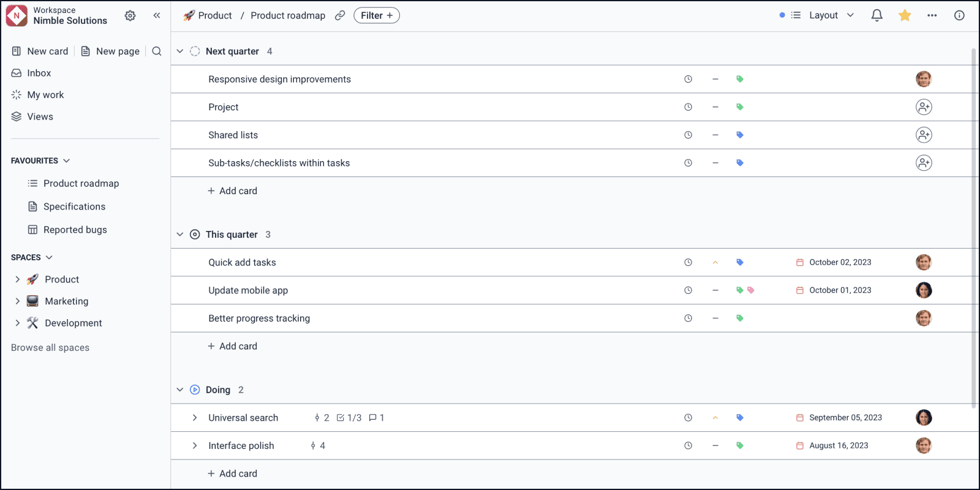Click sub-card count 2 on Universal search
980x490 pixels.
coord(322,418)
